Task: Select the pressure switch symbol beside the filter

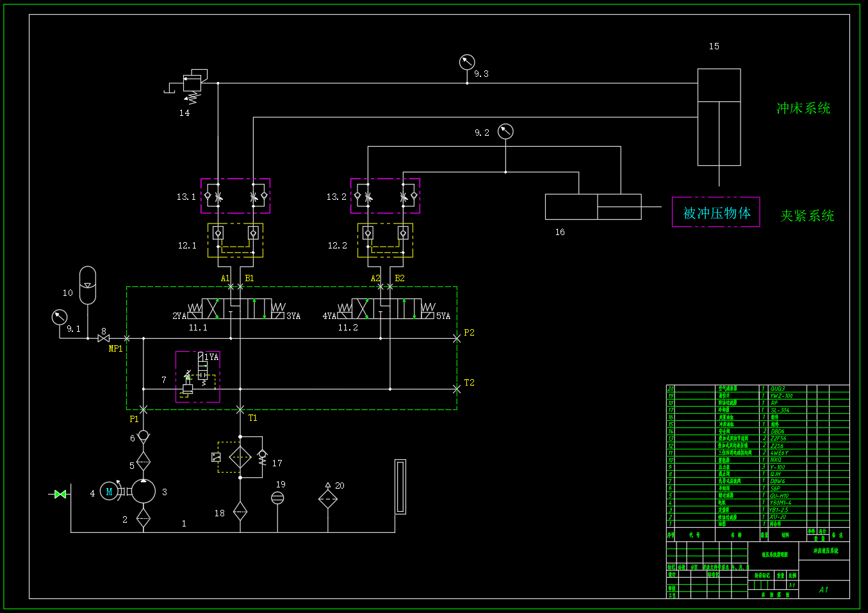Action: 216,457
